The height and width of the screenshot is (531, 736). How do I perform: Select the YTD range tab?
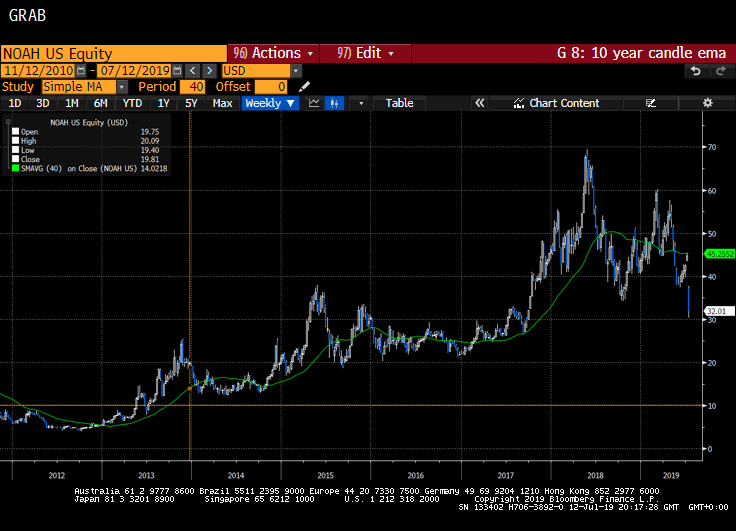point(132,103)
